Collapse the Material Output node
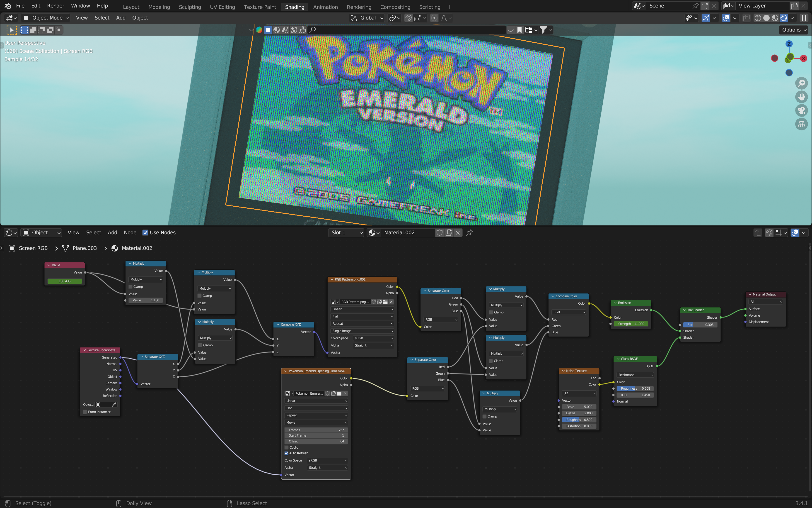812x508 pixels. pyautogui.click(x=750, y=294)
